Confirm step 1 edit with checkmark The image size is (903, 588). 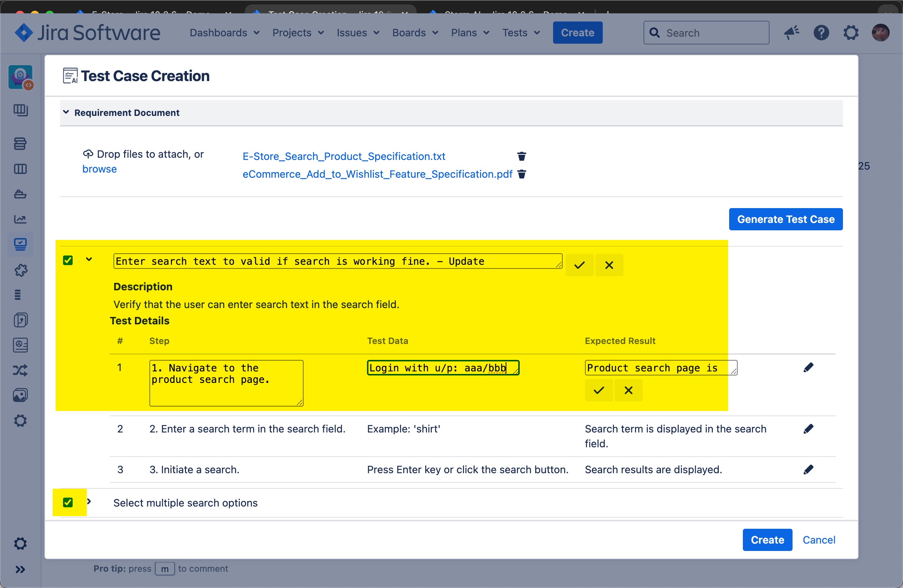pos(598,390)
